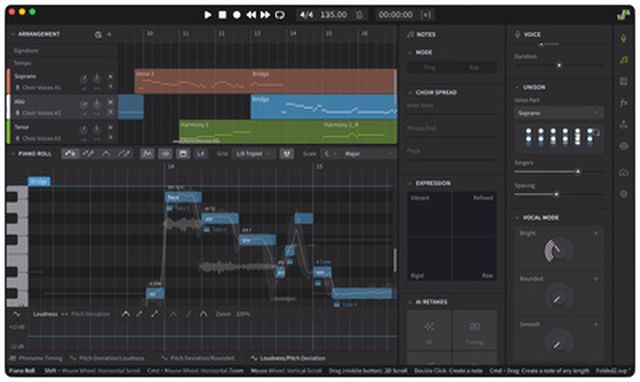
Task: Toggle loop playback in the transport bar
Action: tap(280, 15)
